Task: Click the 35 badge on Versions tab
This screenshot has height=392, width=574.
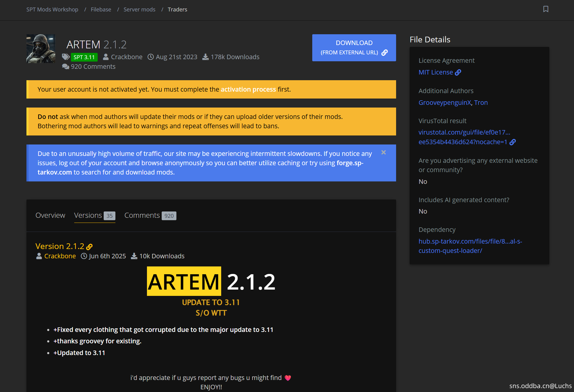Action: [109, 216]
